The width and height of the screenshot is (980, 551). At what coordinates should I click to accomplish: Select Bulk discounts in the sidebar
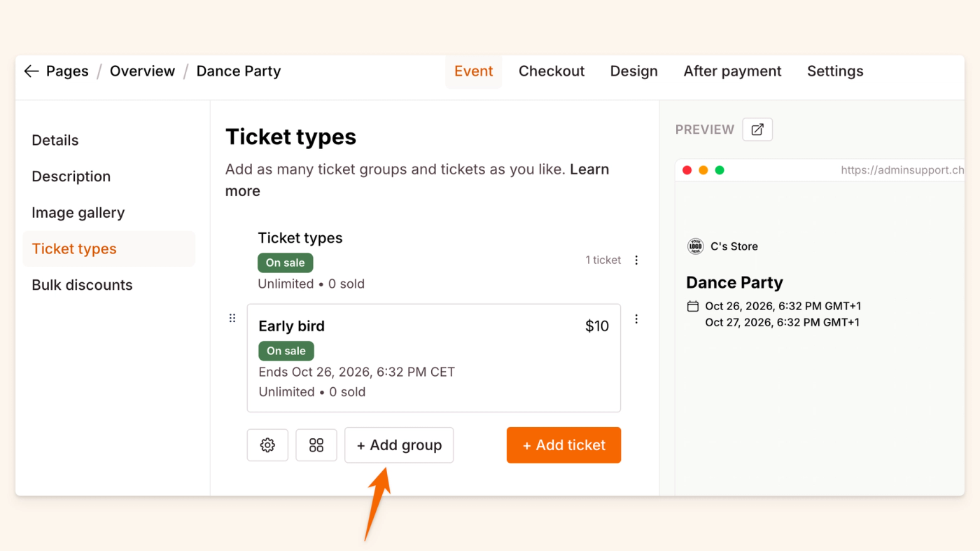pyautogui.click(x=82, y=285)
